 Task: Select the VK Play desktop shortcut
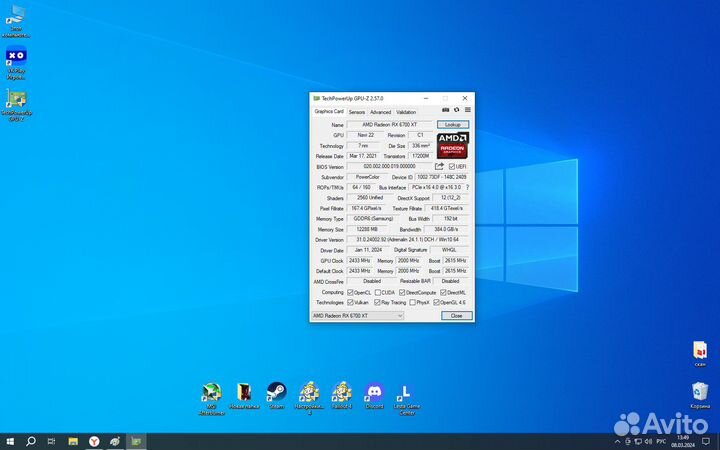click(16, 63)
